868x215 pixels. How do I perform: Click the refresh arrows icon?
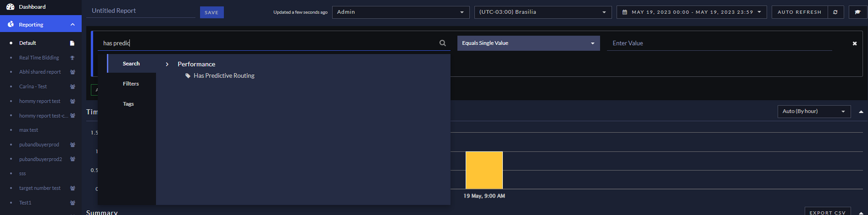835,12
